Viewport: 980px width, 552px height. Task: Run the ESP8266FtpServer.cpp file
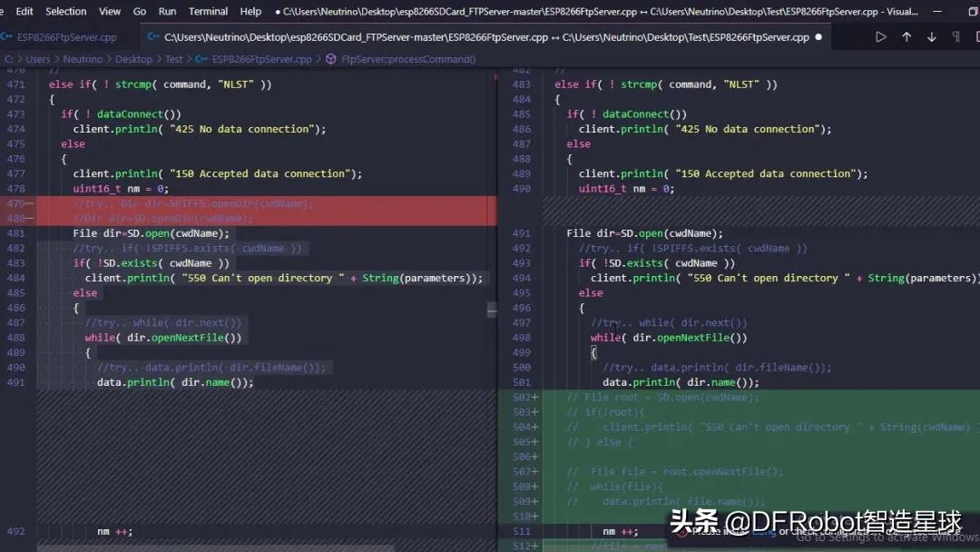tap(881, 37)
